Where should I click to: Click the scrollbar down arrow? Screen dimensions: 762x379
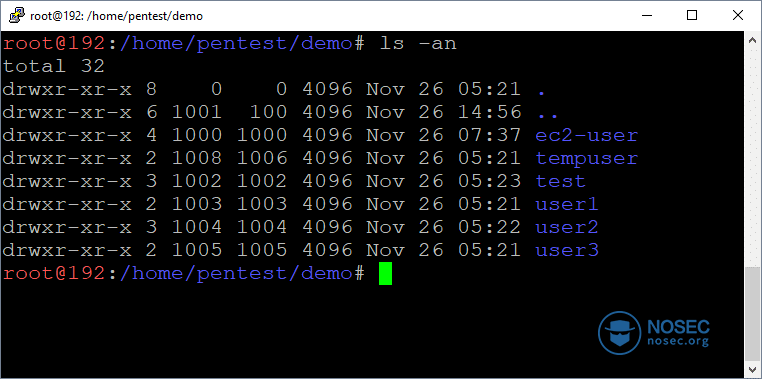[753, 369]
